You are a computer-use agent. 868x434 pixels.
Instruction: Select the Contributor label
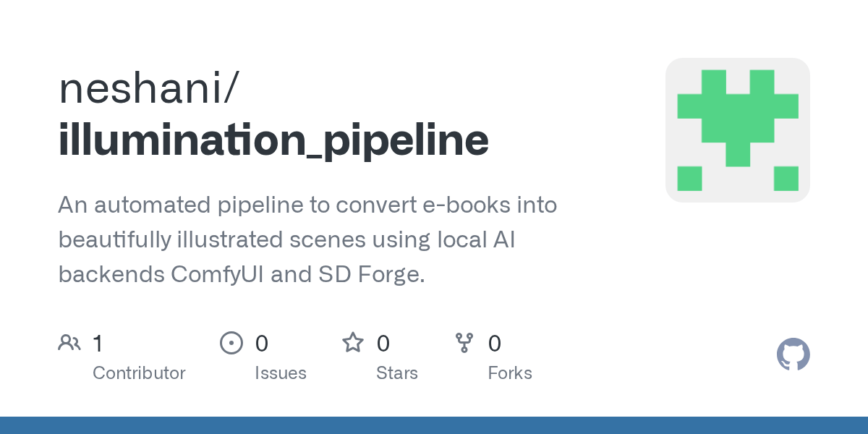[x=139, y=373]
